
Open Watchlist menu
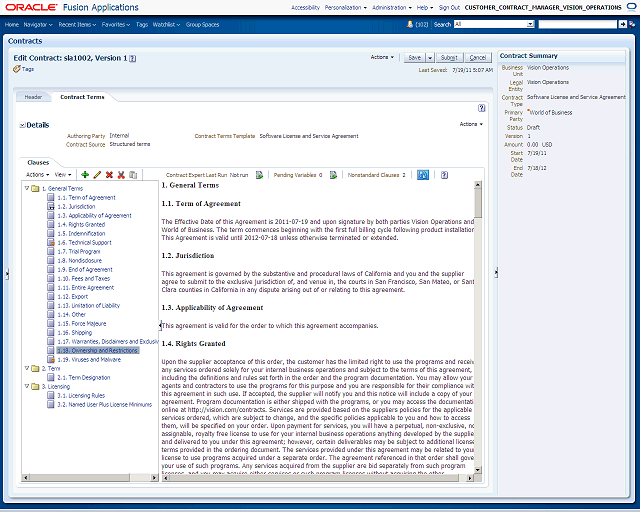coord(166,24)
